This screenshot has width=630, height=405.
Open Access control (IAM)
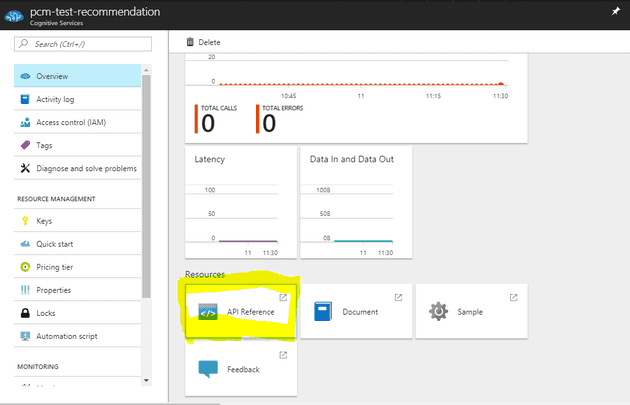pyautogui.click(x=78, y=122)
